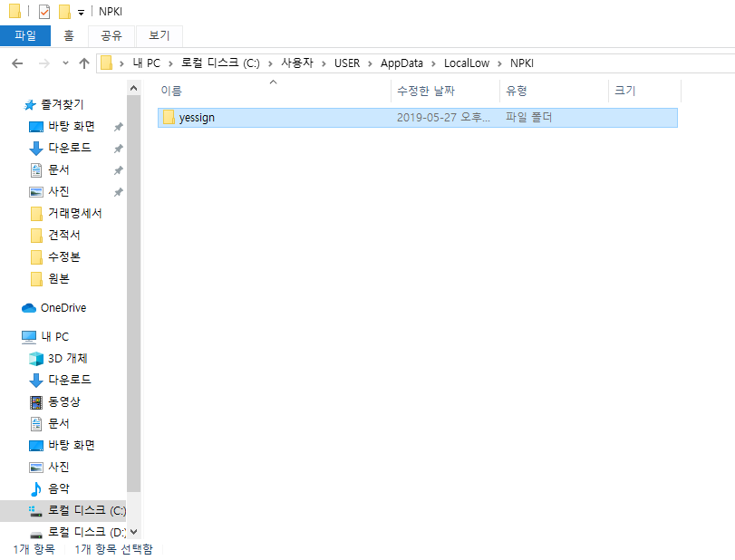Expand the chevron after 내 PC in address bar
Image resolution: width=735 pixels, height=560 pixels.
[170, 63]
